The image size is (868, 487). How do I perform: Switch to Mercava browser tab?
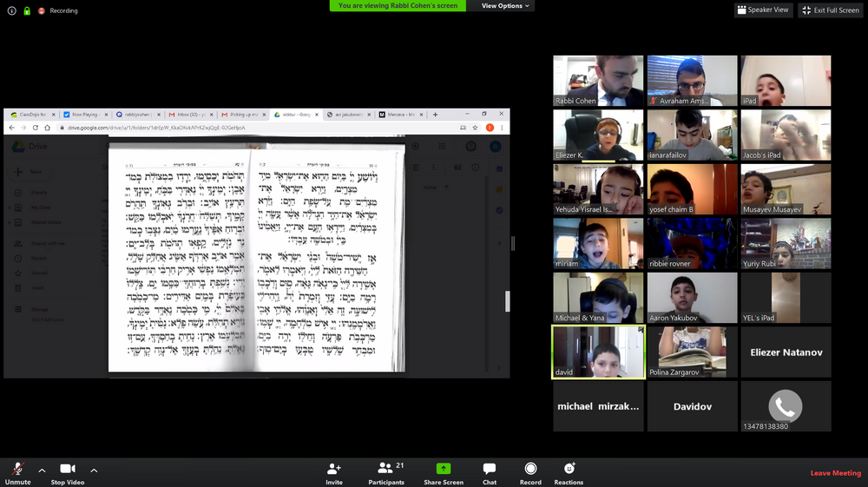click(399, 115)
